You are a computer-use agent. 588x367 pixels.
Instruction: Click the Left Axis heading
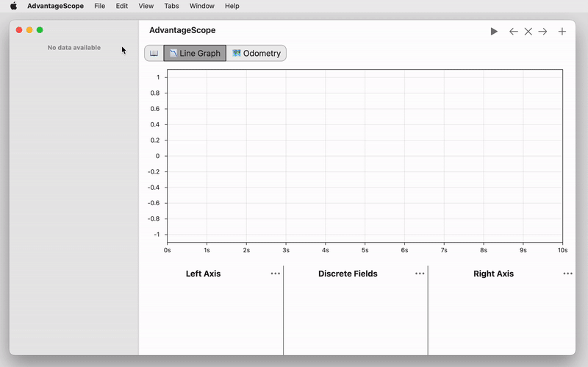point(204,274)
